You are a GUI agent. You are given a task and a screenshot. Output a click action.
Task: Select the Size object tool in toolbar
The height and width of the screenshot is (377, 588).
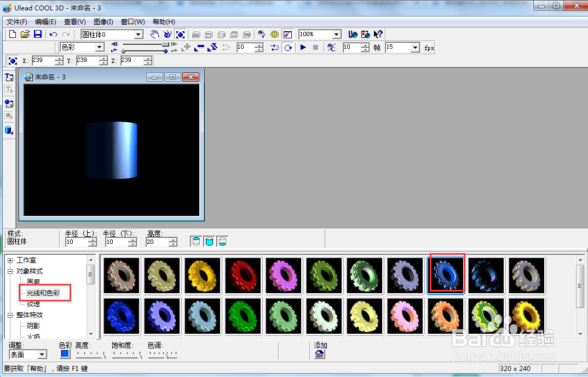(x=180, y=35)
